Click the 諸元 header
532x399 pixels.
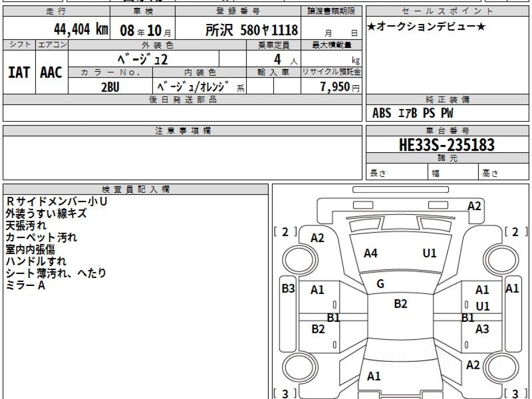coord(447,158)
